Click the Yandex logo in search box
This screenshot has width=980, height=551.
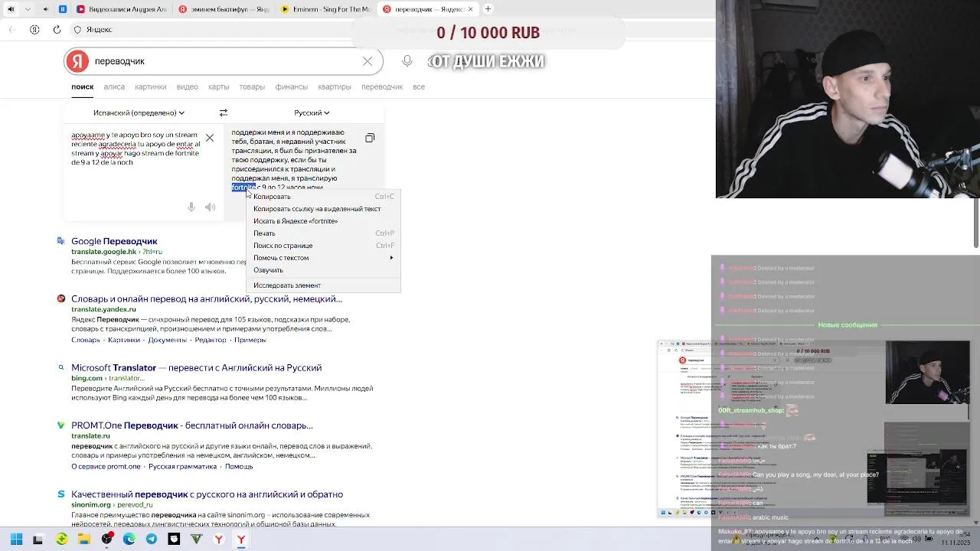click(x=77, y=61)
